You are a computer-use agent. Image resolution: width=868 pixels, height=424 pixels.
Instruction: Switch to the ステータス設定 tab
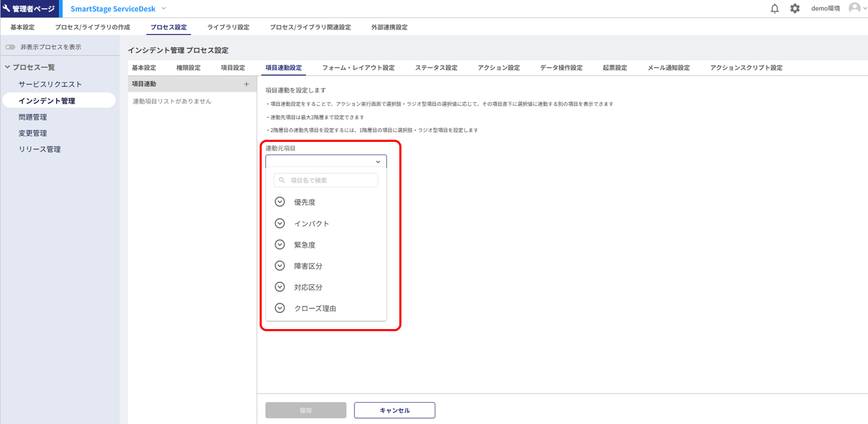pyautogui.click(x=436, y=68)
